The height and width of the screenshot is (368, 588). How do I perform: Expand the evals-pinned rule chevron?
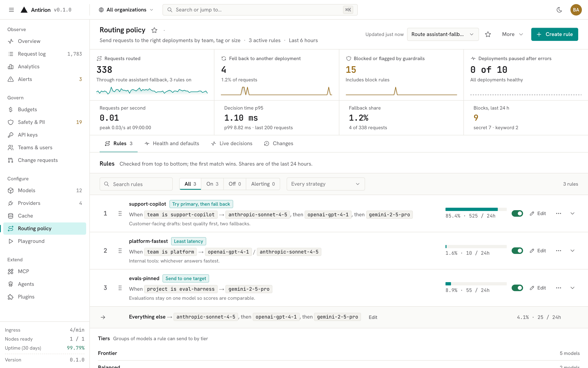click(x=572, y=288)
